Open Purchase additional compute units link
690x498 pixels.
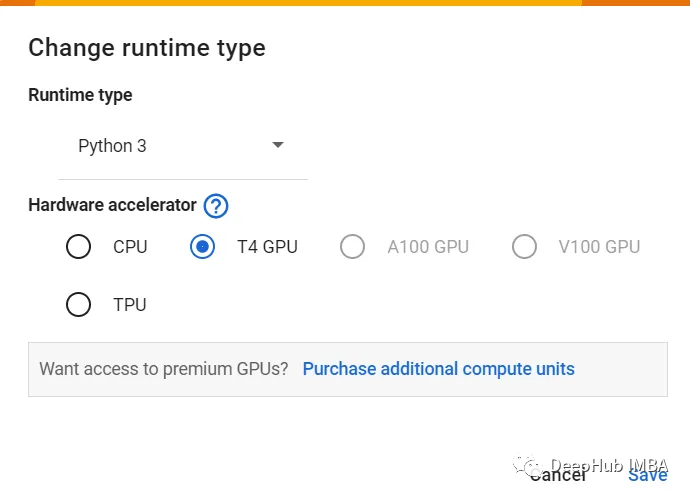point(439,369)
